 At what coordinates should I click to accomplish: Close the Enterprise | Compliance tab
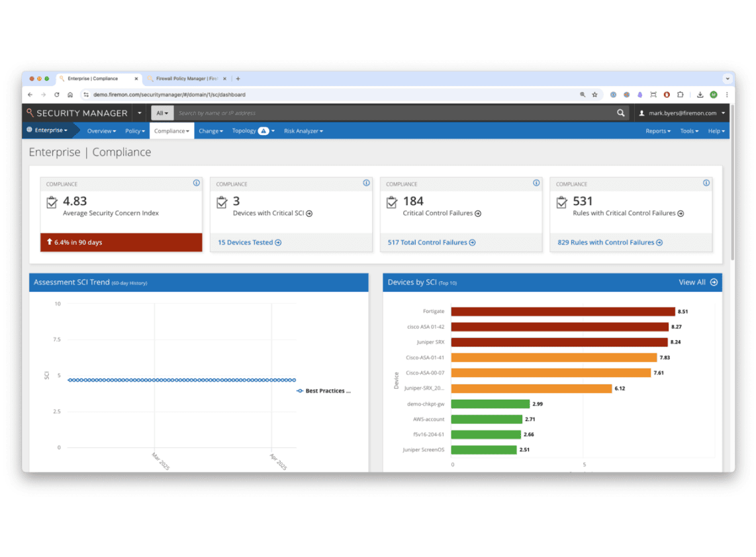[136, 79]
